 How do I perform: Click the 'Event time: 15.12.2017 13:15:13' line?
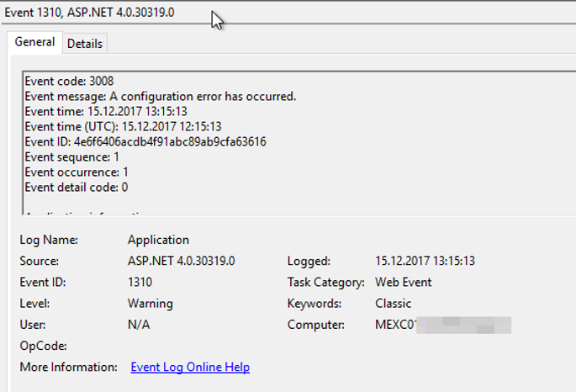(105, 111)
